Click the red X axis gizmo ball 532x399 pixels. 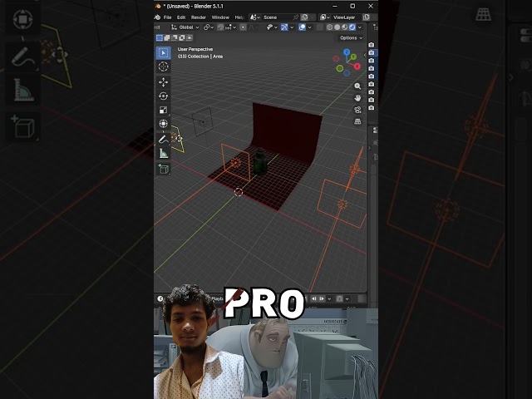pyautogui.click(x=357, y=66)
